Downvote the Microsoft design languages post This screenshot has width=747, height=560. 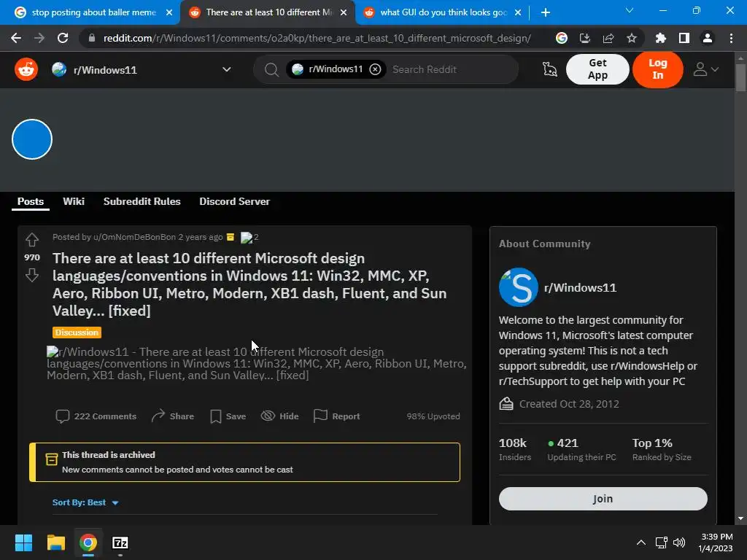(32, 275)
